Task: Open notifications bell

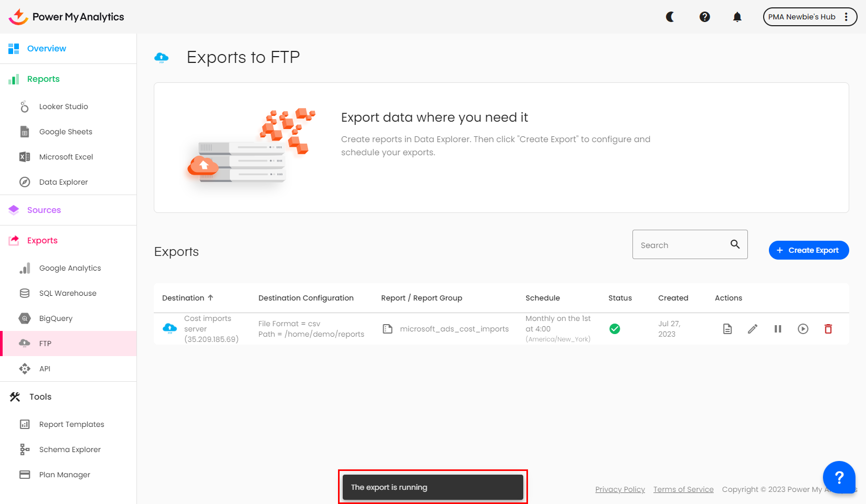Action: (x=737, y=17)
